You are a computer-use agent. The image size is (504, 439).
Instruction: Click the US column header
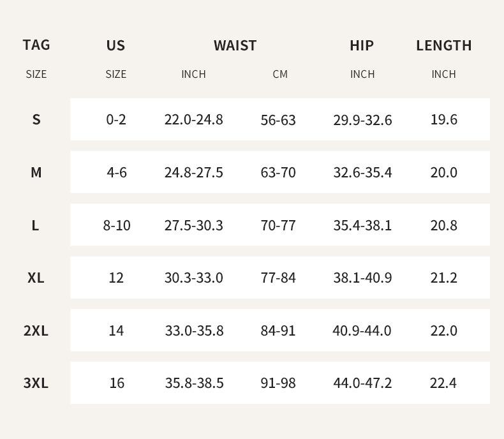115,45
